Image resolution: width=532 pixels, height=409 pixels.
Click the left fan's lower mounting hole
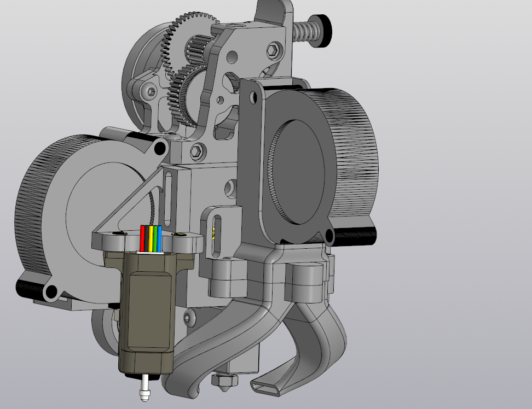50,293
